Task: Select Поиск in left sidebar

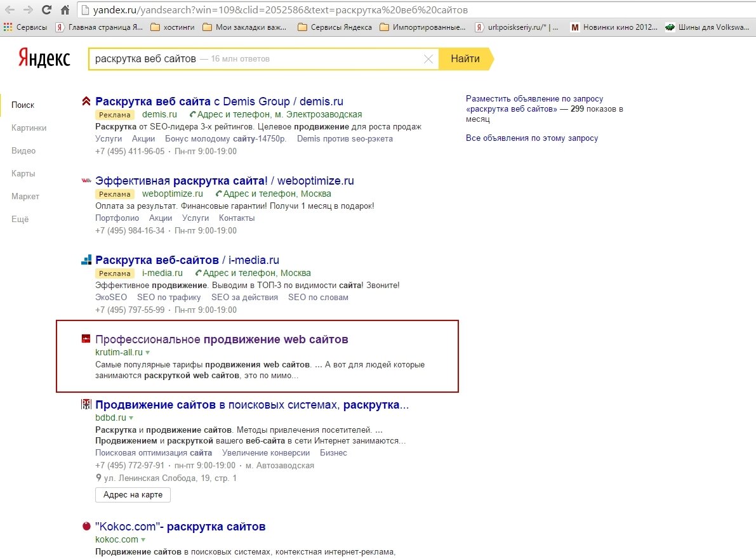Action: (x=23, y=105)
